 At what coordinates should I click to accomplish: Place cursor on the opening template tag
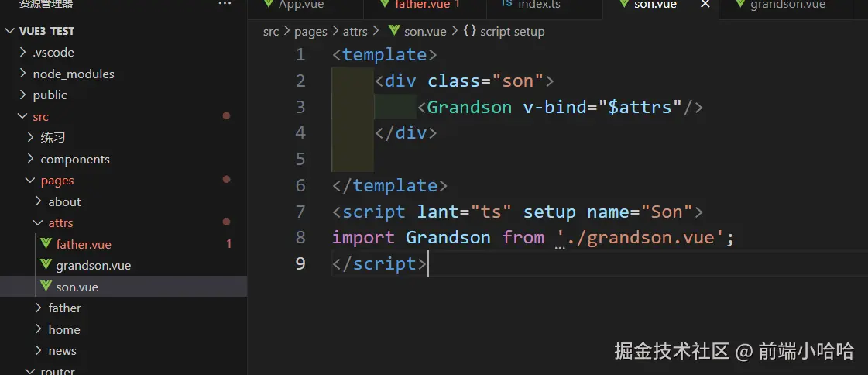pyautogui.click(x=385, y=55)
